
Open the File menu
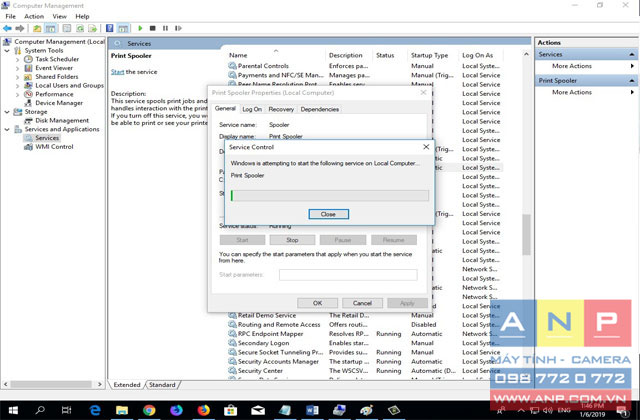[10, 16]
